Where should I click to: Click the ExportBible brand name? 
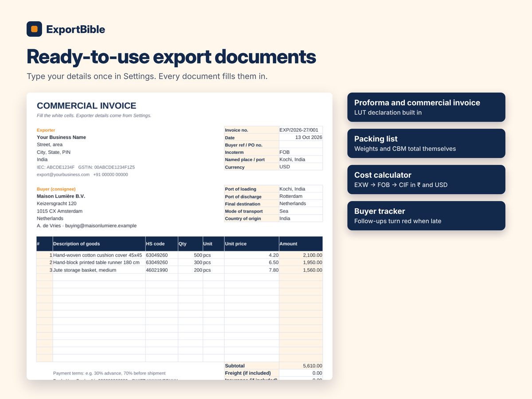(76, 30)
